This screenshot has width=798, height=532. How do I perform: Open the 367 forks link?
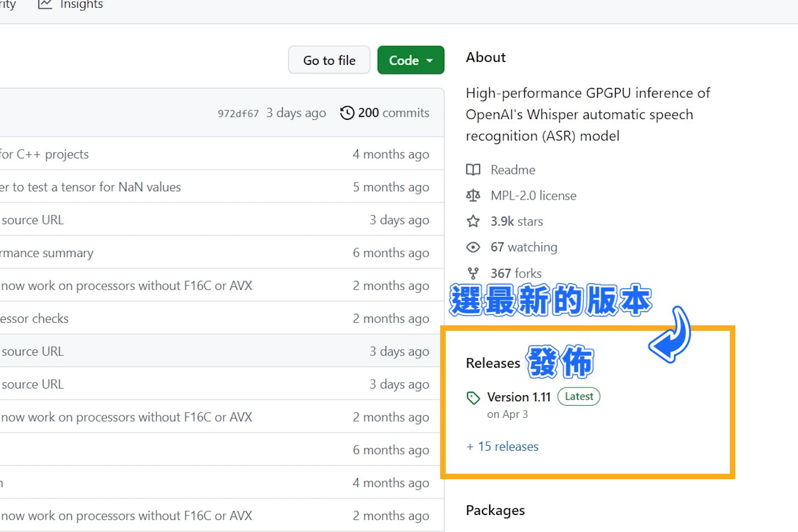coord(516,273)
